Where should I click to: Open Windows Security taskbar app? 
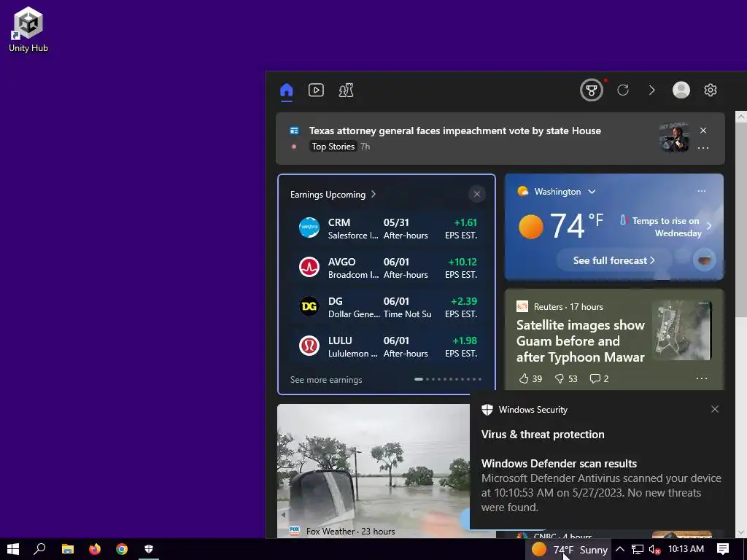[149, 549]
